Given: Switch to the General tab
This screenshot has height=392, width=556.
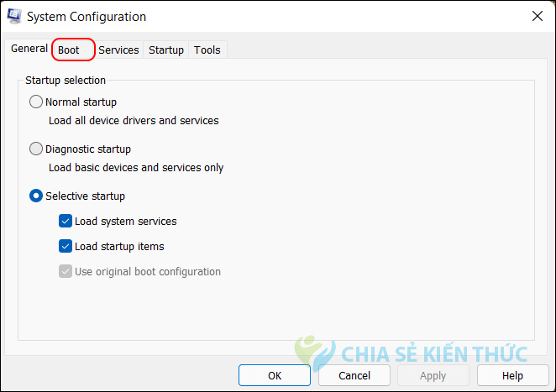Looking at the screenshot, I should 29,49.
